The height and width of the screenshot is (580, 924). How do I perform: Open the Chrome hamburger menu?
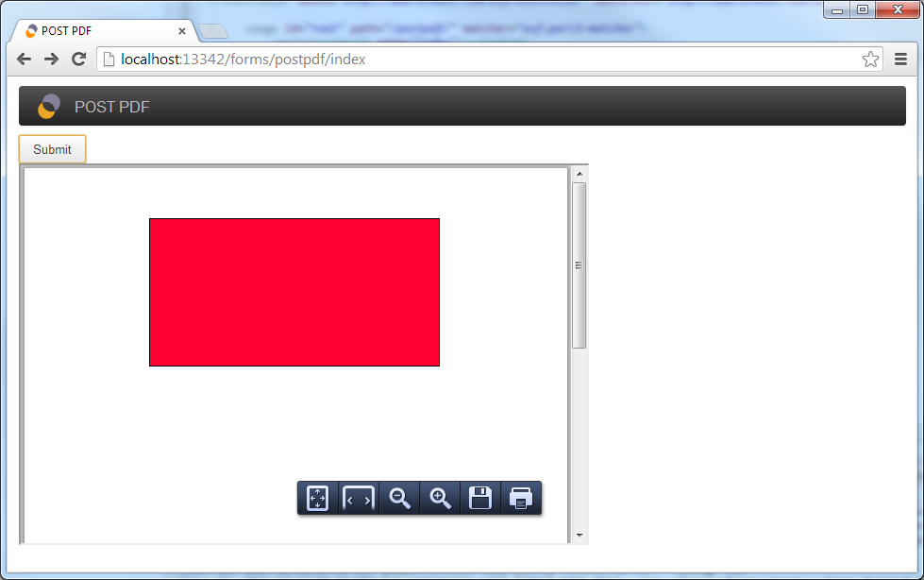(x=900, y=60)
